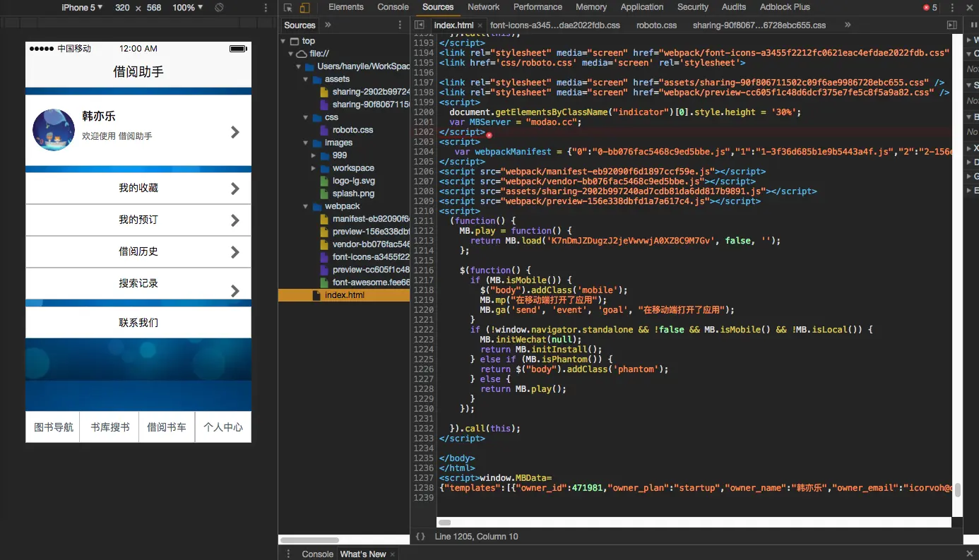Click the inspect element picker icon
979x560 pixels.
click(288, 8)
